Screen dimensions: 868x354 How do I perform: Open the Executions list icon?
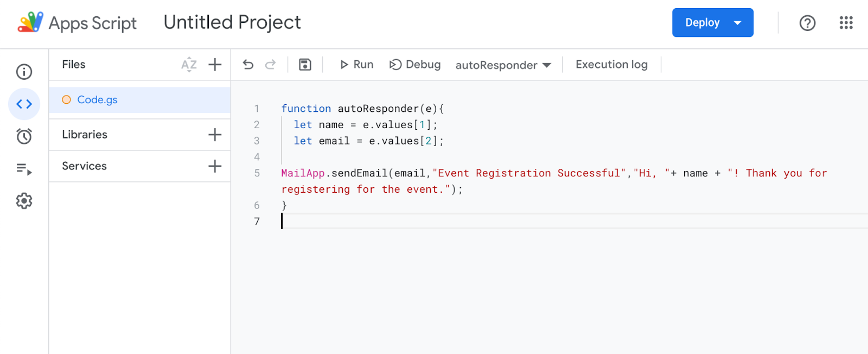[x=24, y=169]
